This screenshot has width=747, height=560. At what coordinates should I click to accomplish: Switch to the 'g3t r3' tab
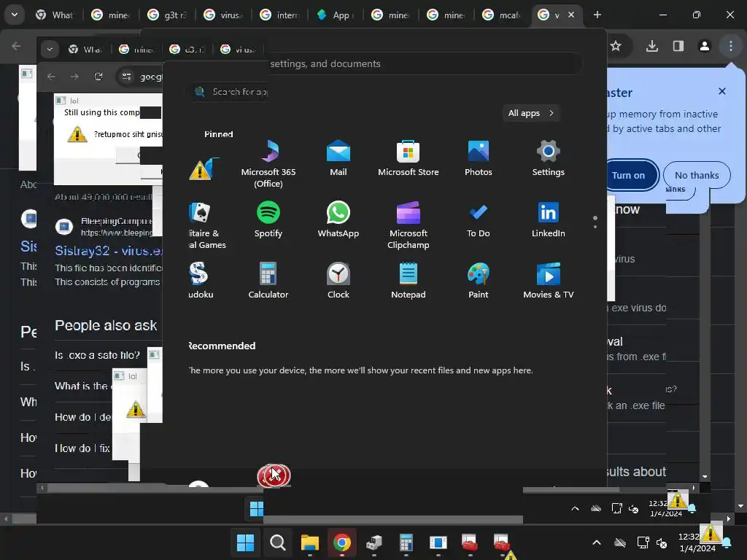click(167, 15)
